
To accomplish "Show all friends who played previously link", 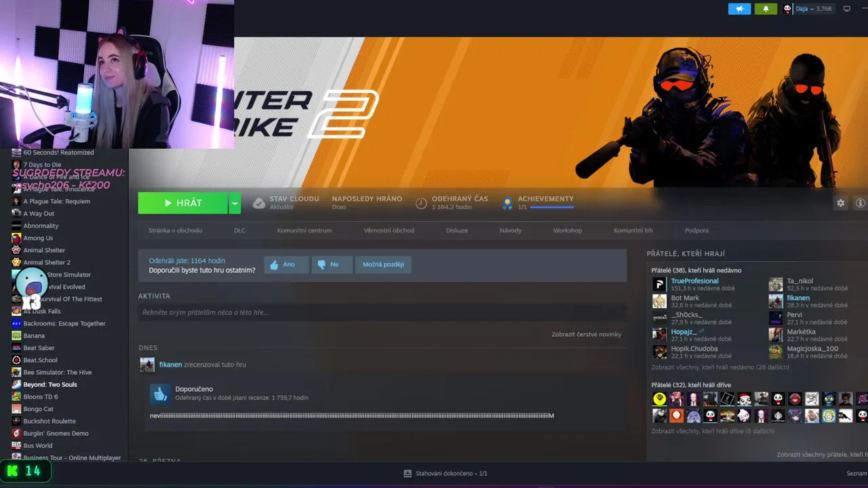I will pyautogui.click(x=713, y=431).
